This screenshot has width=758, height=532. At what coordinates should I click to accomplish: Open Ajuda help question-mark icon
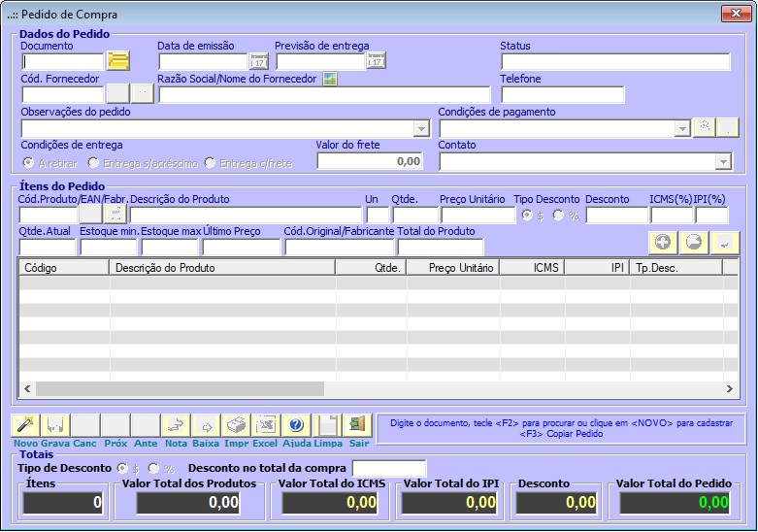[296, 425]
